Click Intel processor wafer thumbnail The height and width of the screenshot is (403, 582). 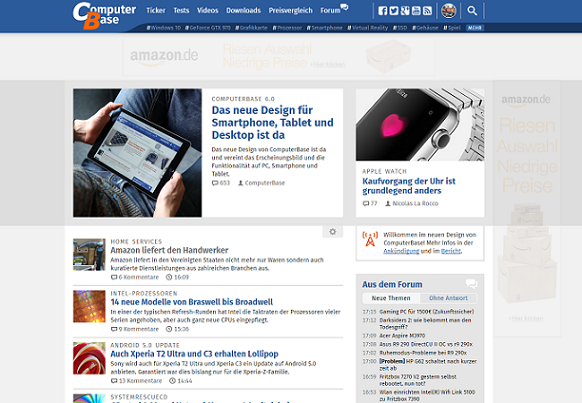click(x=89, y=306)
